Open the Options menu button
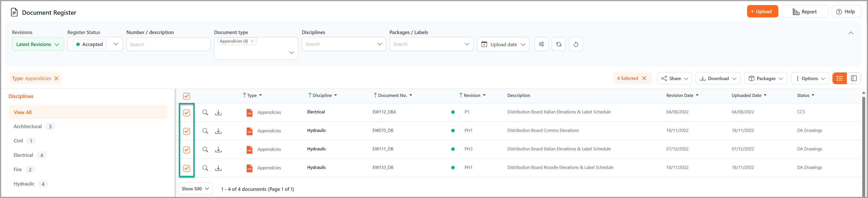The height and width of the screenshot is (198, 868). point(810,78)
